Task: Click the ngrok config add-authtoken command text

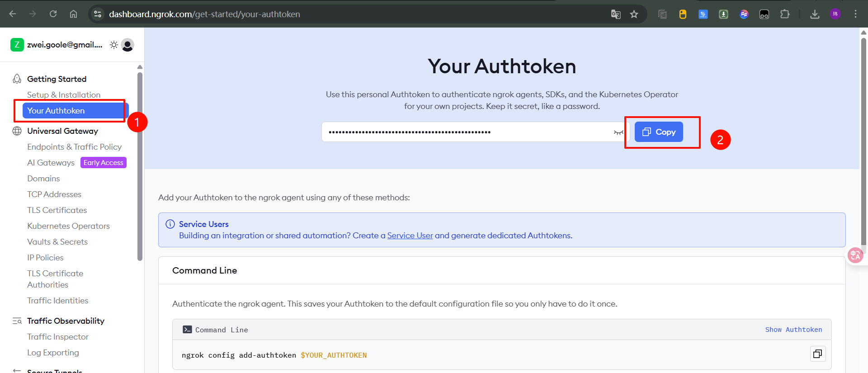Action: 274,355
